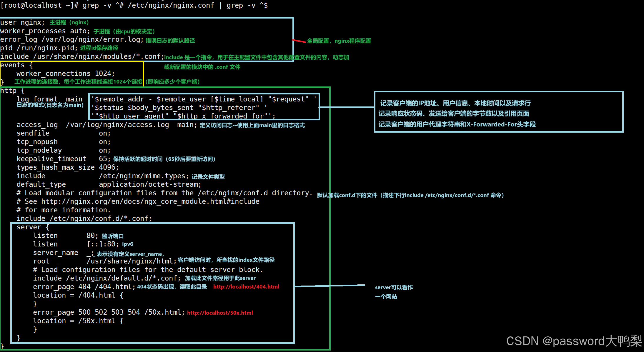Screen dimensions: 644x352
Task: Open the red http://localhost/50x.html link
Action: pyautogui.click(x=220, y=313)
